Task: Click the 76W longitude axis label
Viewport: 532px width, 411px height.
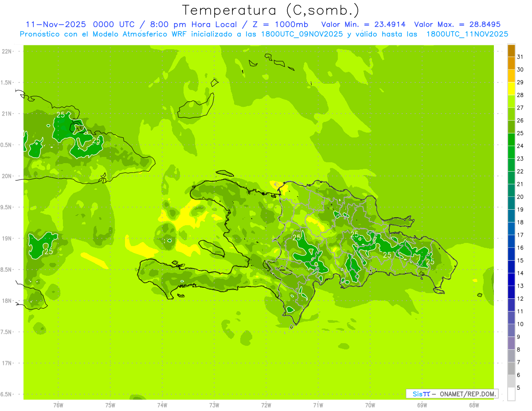Action: [x=58, y=405]
